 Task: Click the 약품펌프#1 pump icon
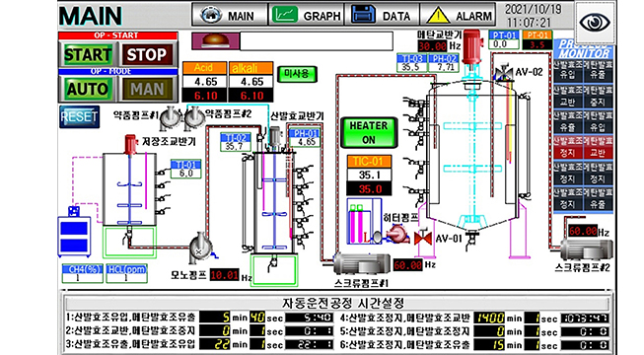click(x=170, y=117)
